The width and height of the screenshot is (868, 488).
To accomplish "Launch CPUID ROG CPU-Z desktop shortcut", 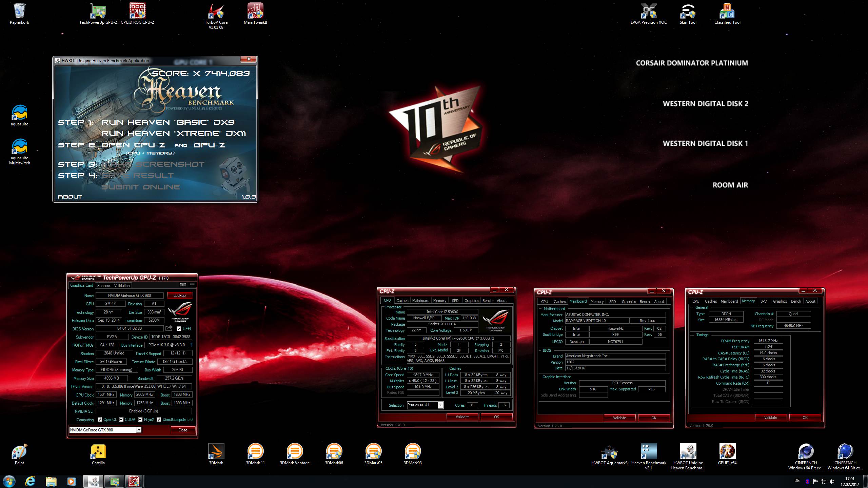I will 138,14.
